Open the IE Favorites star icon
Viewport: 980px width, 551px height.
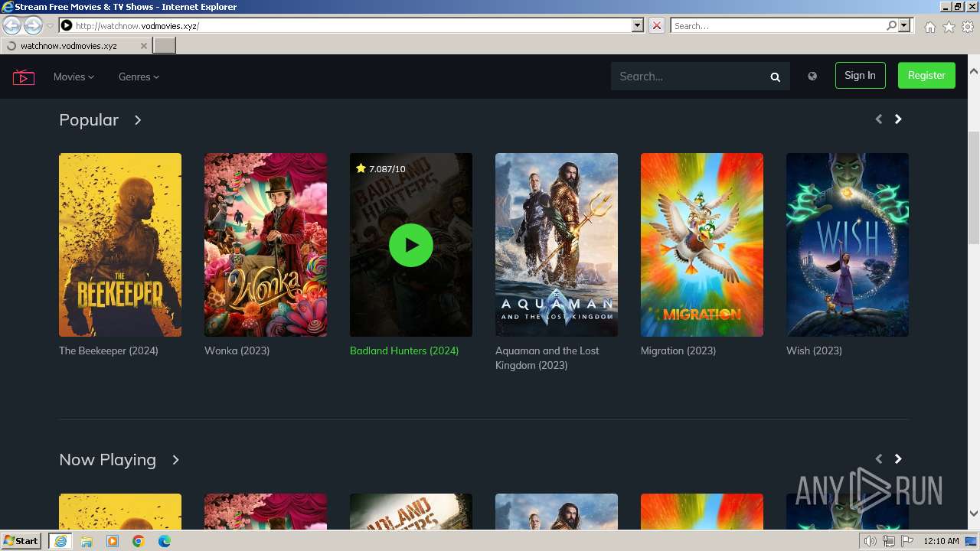[x=949, y=27]
